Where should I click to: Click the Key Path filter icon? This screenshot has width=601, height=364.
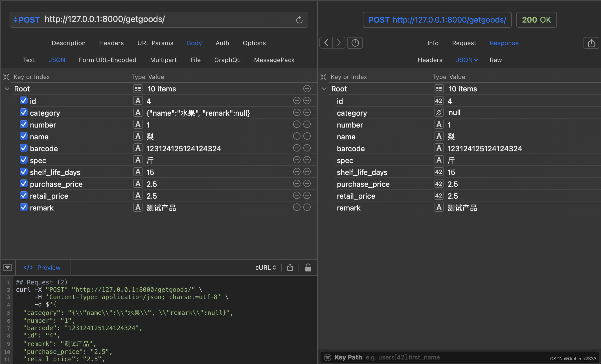coord(327,358)
